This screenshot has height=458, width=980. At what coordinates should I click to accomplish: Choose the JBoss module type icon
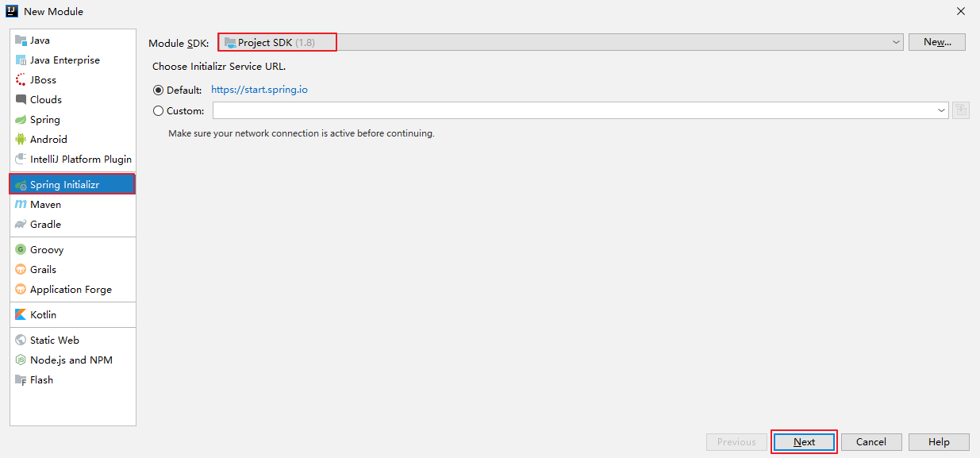(x=21, y=80)
